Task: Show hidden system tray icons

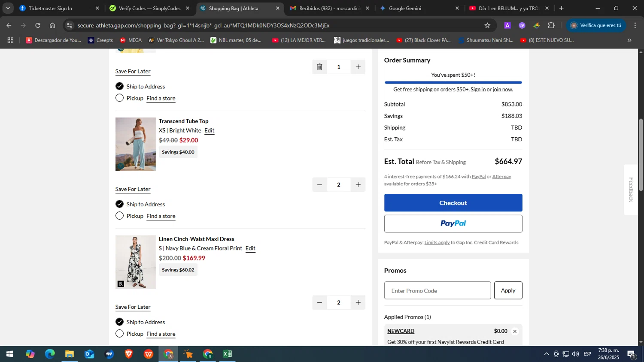Action: point(546,354)
